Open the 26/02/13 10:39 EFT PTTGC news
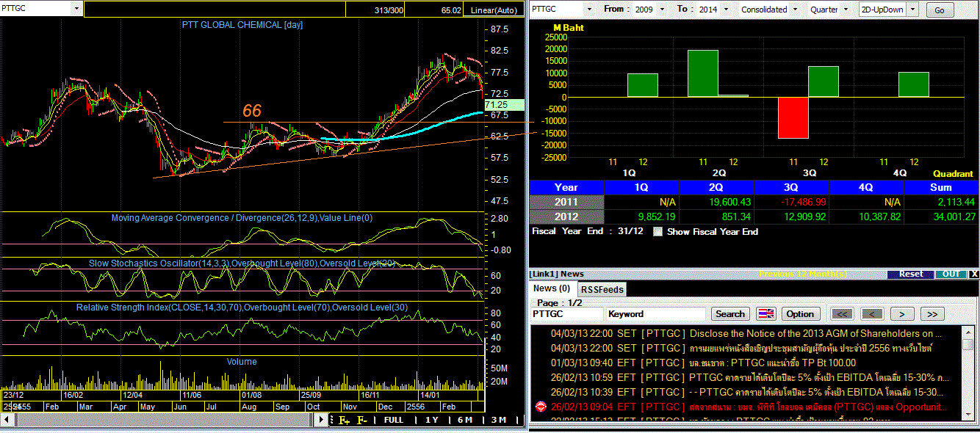Viewport: 980px width, 433px height. tap(746, 392)
